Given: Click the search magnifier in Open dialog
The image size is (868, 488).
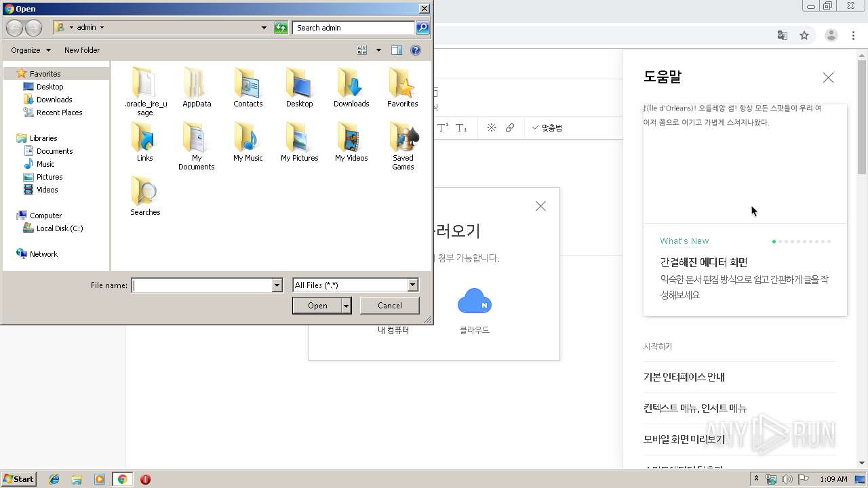Looking at the screenshot, I should point(422,28).
